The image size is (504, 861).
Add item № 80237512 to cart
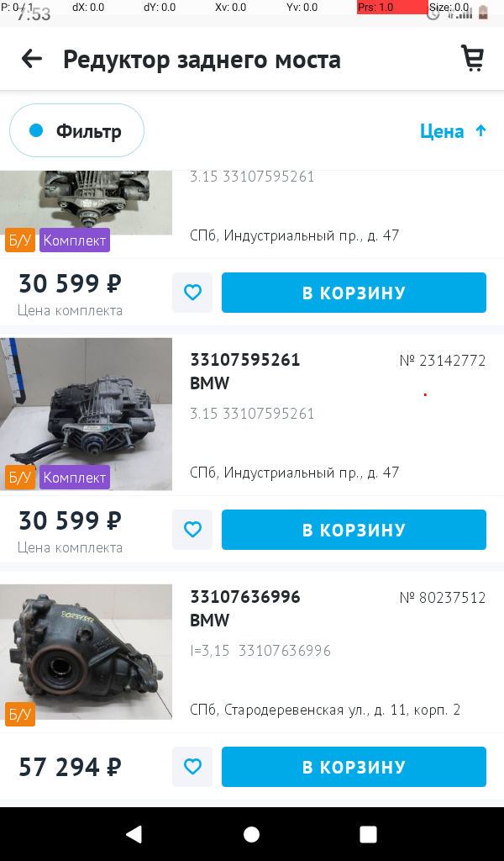354,767
